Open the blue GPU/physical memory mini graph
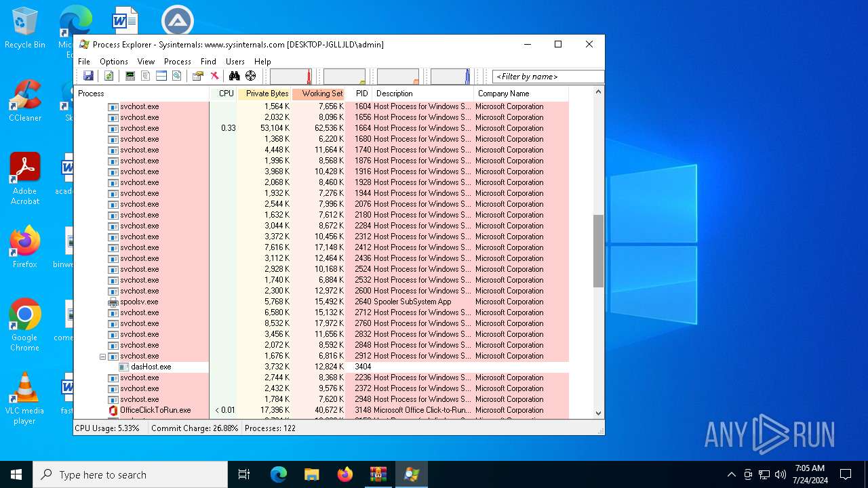868x488 pixels. pos(450,76)
